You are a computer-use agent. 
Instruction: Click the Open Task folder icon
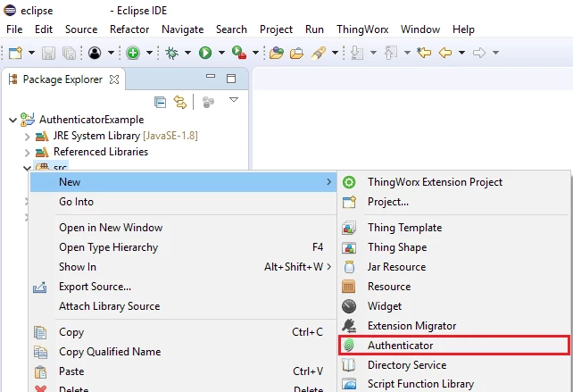coord(296,53)
